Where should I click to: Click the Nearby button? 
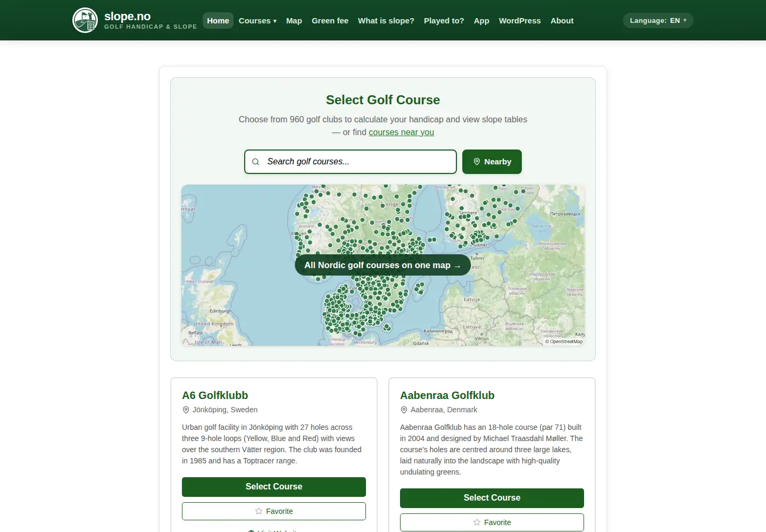coord(492,162)
